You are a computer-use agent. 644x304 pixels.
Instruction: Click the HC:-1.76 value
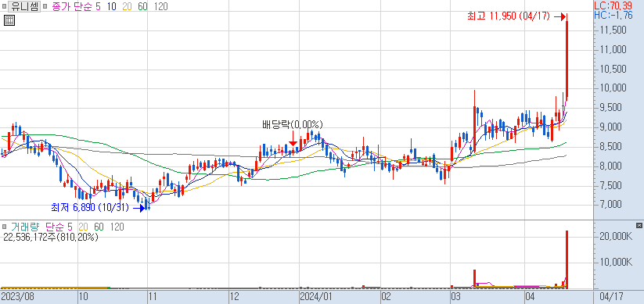pyautogui.click(x=613, y=15)
